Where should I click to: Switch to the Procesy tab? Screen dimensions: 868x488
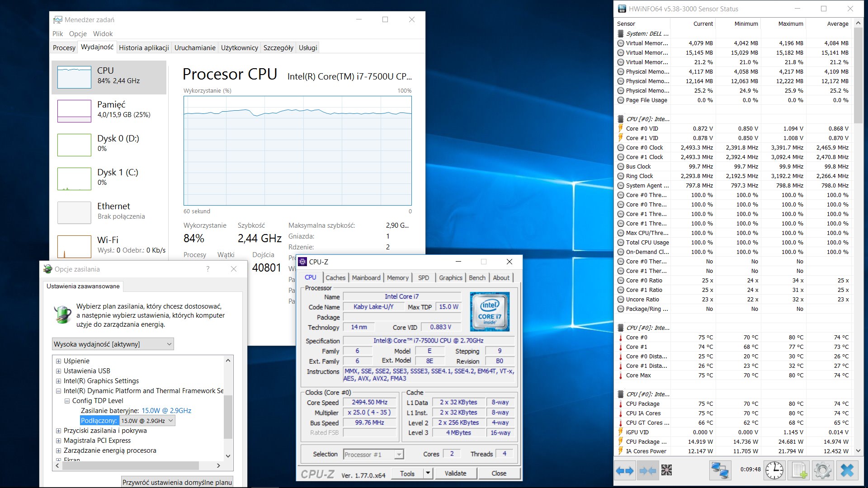64,47
